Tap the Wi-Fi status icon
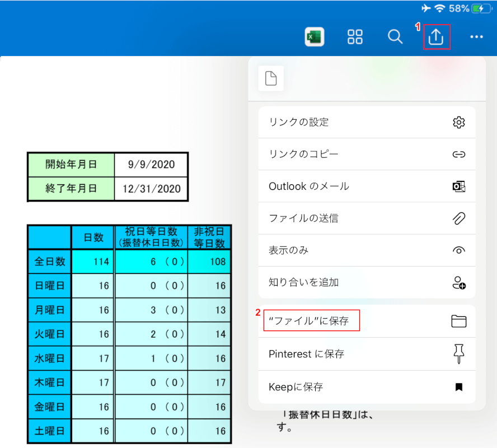Image resolution: width=497 pixels, height=448 pixels. coord(439,8)
